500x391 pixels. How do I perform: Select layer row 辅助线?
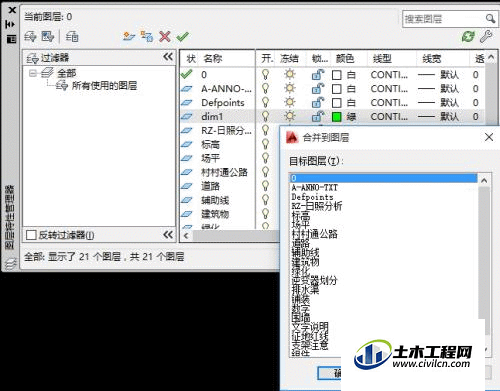pos(215,200)
